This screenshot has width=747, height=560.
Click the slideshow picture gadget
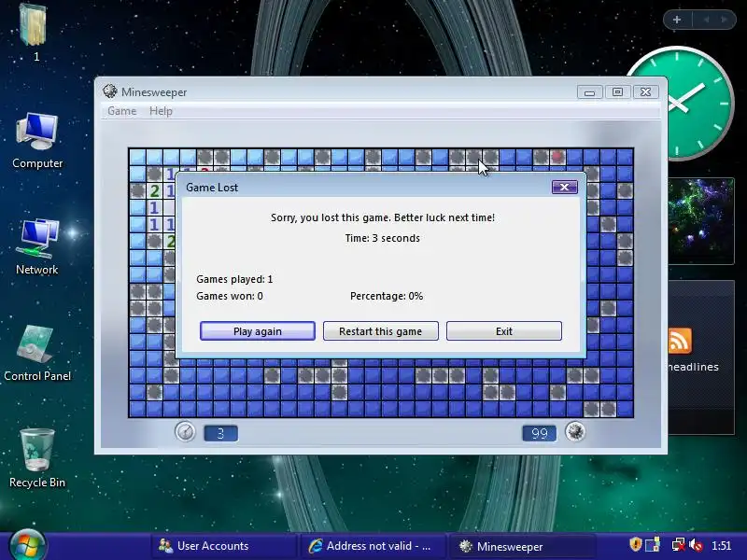pos(701,221)
